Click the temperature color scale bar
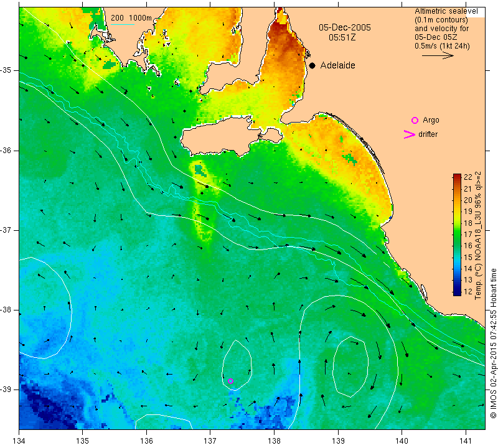The image size is (498, 448). [x=457, y=235]
